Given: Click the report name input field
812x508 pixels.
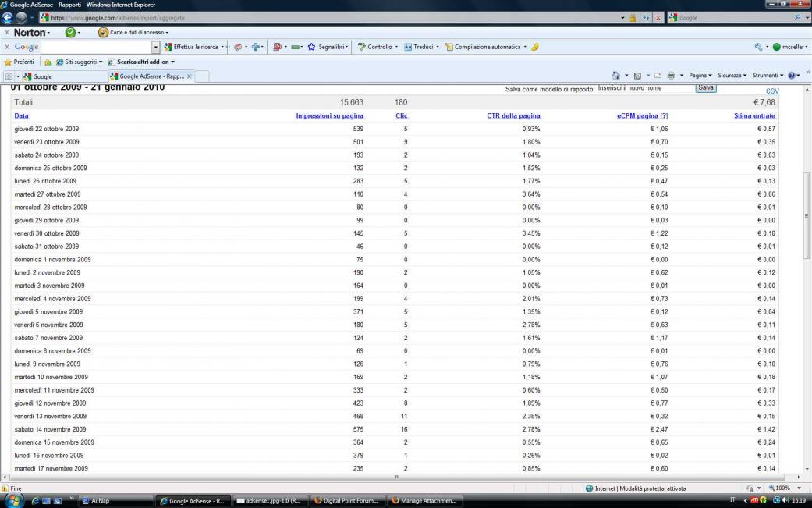Looking at the screenshot, I should click(x=644, y=88).
